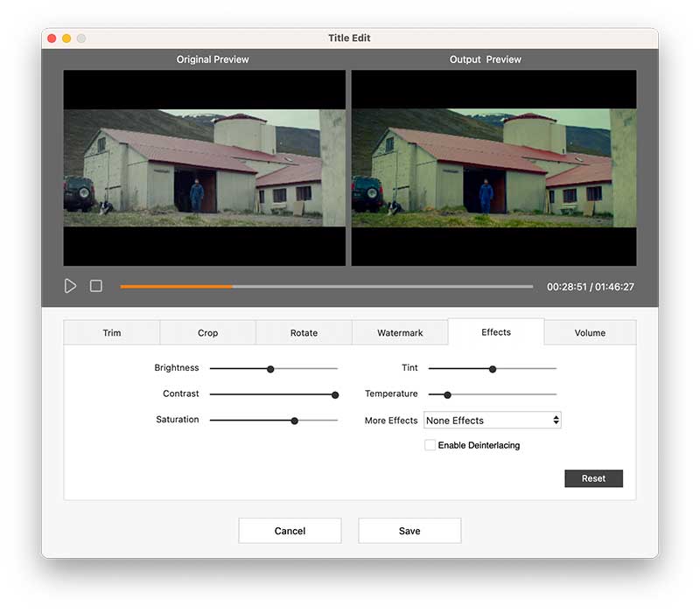700x613 pixels.
Task: Click the Contrast slider handle
Action: click(335, 394)
